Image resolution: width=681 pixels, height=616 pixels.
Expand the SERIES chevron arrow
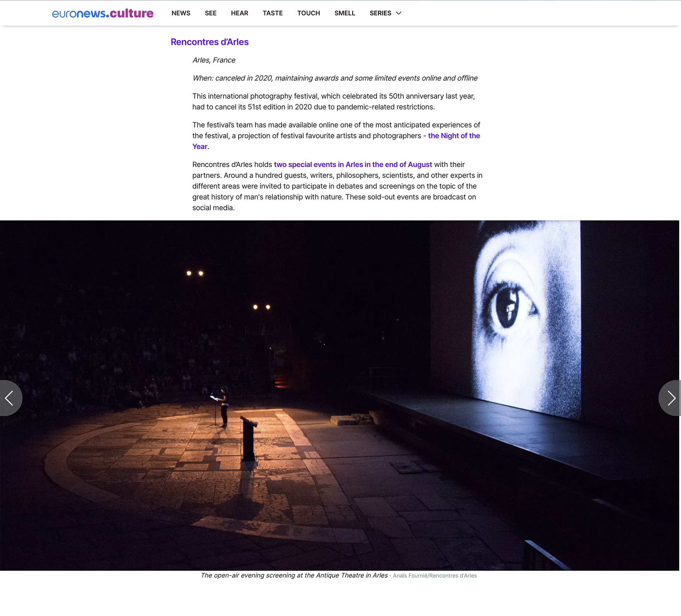[399, 13]
